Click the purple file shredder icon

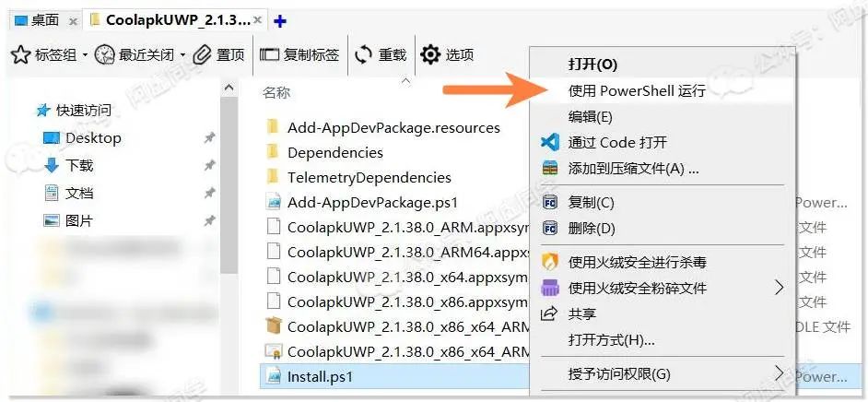550,288
